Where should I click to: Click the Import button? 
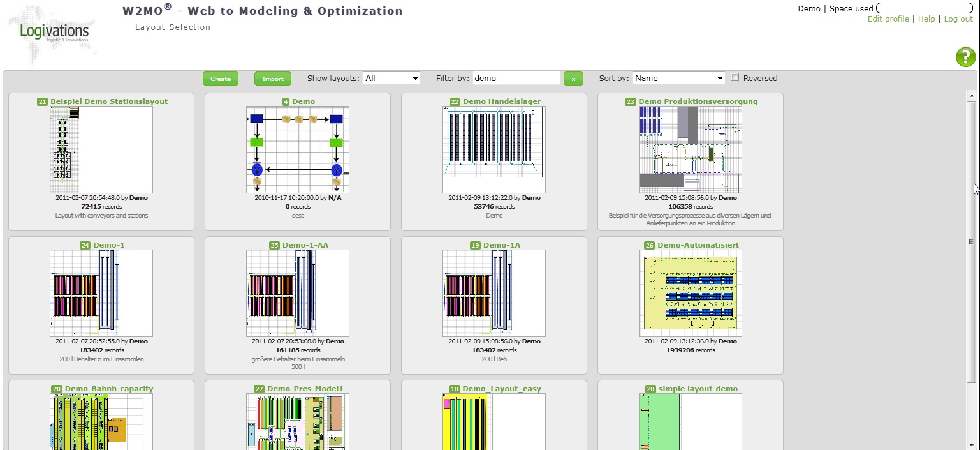click(x=273, y=79)
